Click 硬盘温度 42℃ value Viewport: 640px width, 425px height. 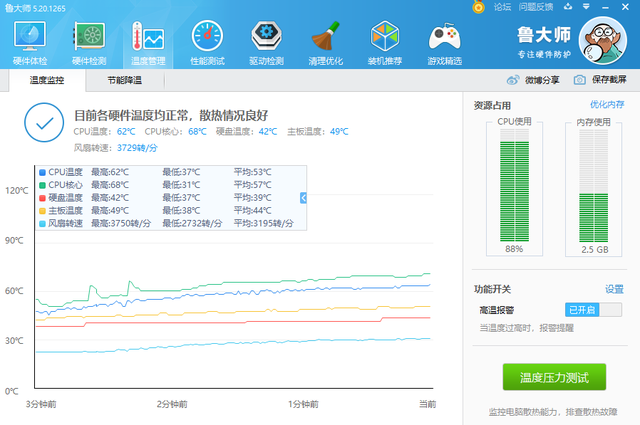click(x=268, y=131)
